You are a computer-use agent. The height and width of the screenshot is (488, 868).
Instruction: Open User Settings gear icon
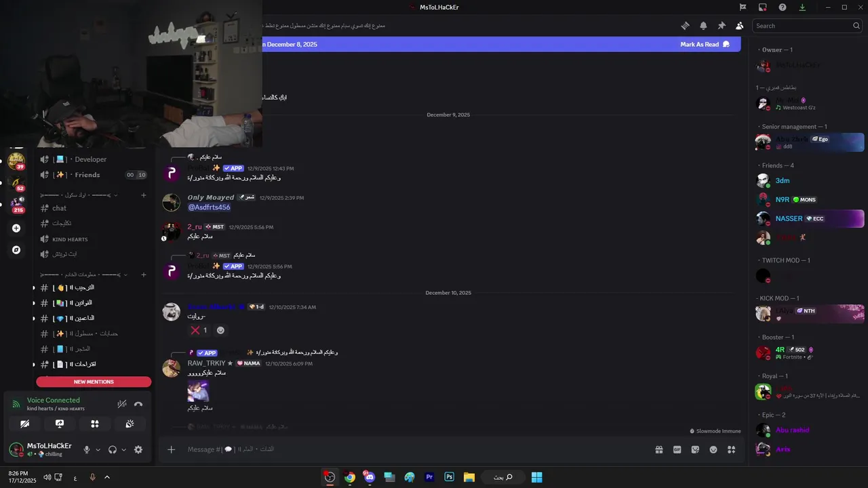[138, 449]
